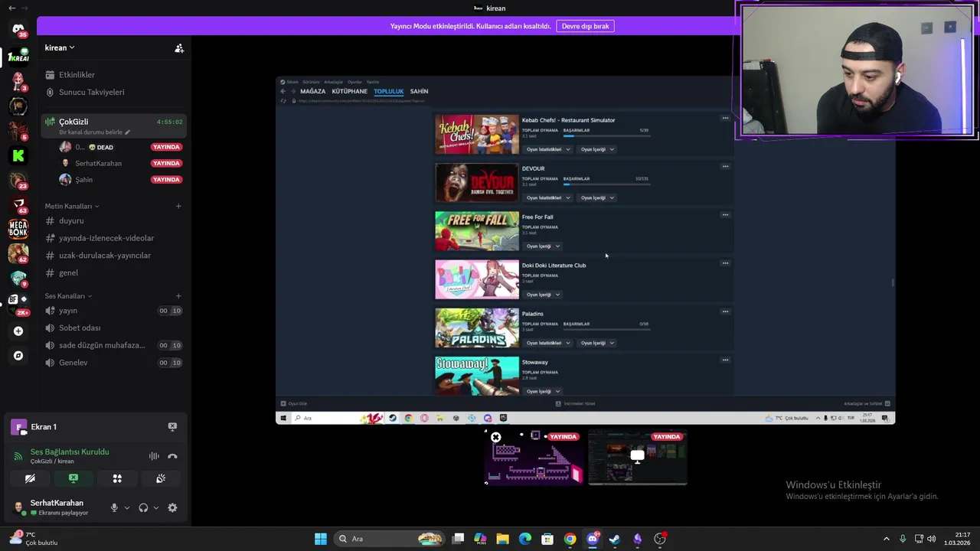Create channel plus next to Metin Kanalları
The height and width of the screenshot is (551, 980).
(178, 206)
